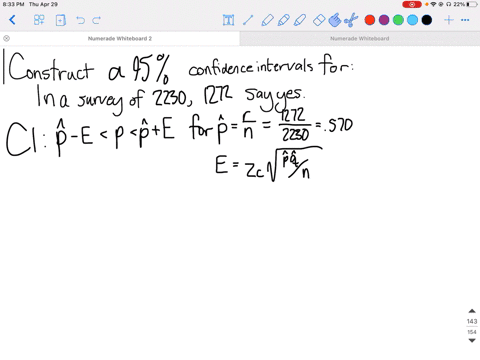Image resolution: width=480 pixels, height=360 pixels.
Task: Pick the light blue color swatch
Action: click(412, 20)
